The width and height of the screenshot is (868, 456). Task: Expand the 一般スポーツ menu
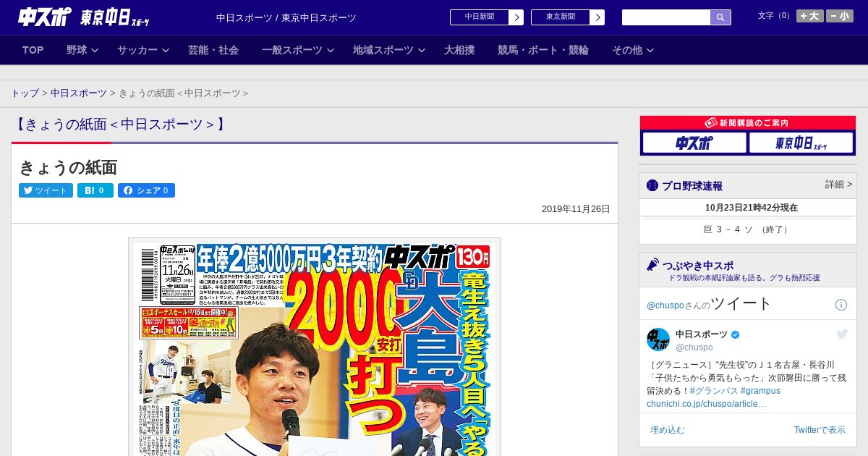click(298, 50)
